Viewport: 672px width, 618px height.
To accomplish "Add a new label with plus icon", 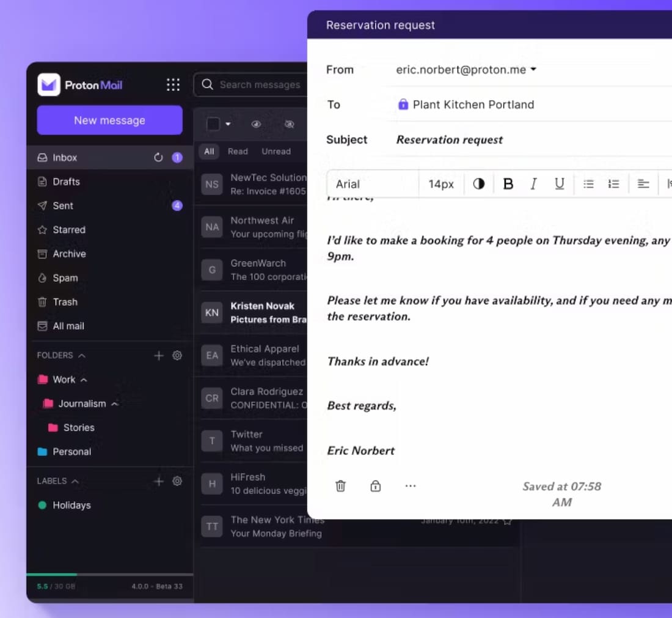I will click(x=159, y=481).
